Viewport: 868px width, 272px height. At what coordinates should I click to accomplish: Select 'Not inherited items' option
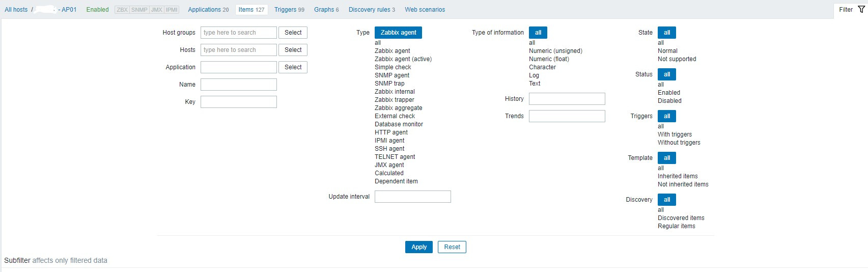click(x=683, y=184)
